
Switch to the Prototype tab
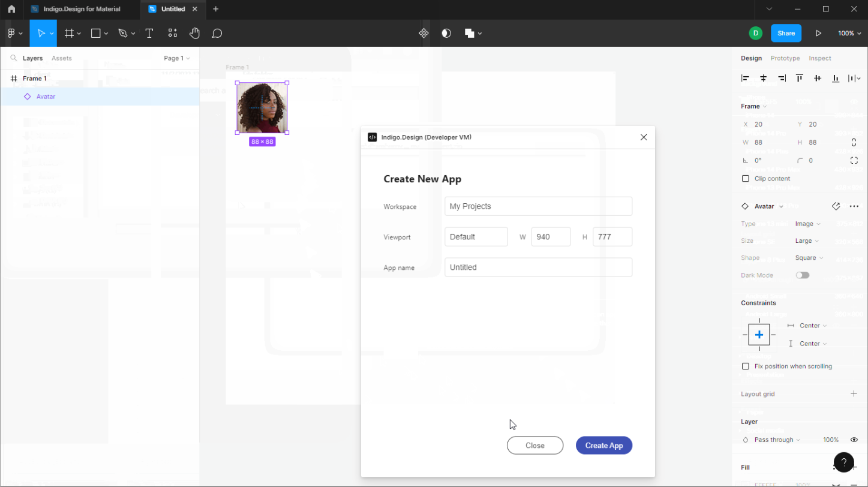pos(785,58)
